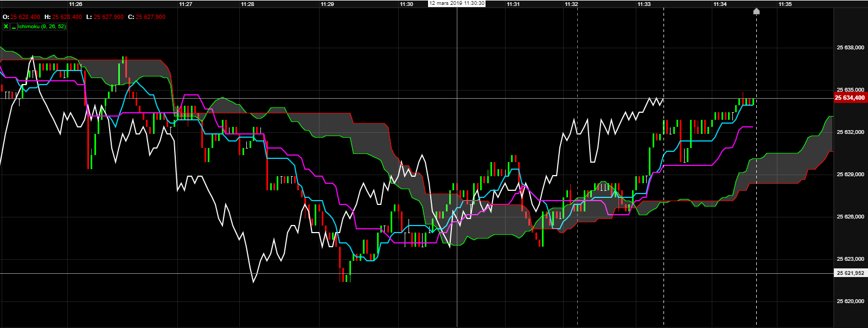Select the gray house-shaped marker under the time axis
The width and height of the screenshot is (868, 328).
756,11
